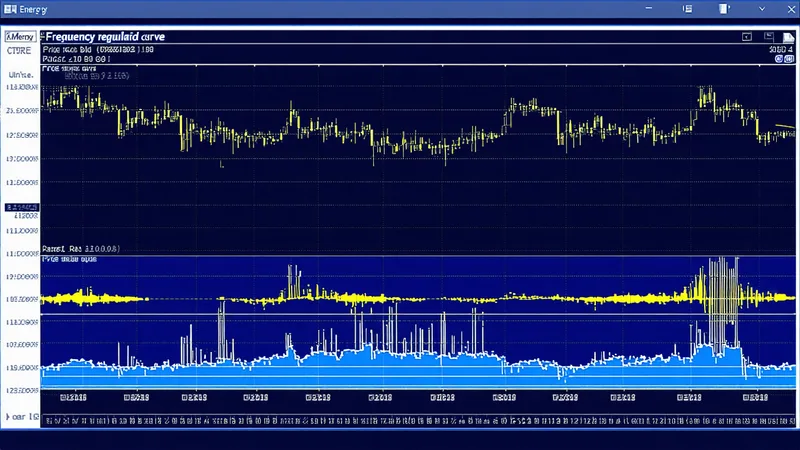
Task: Open the list panel icon in title bar
Action: pyautogui.click(x=688, y=9)
